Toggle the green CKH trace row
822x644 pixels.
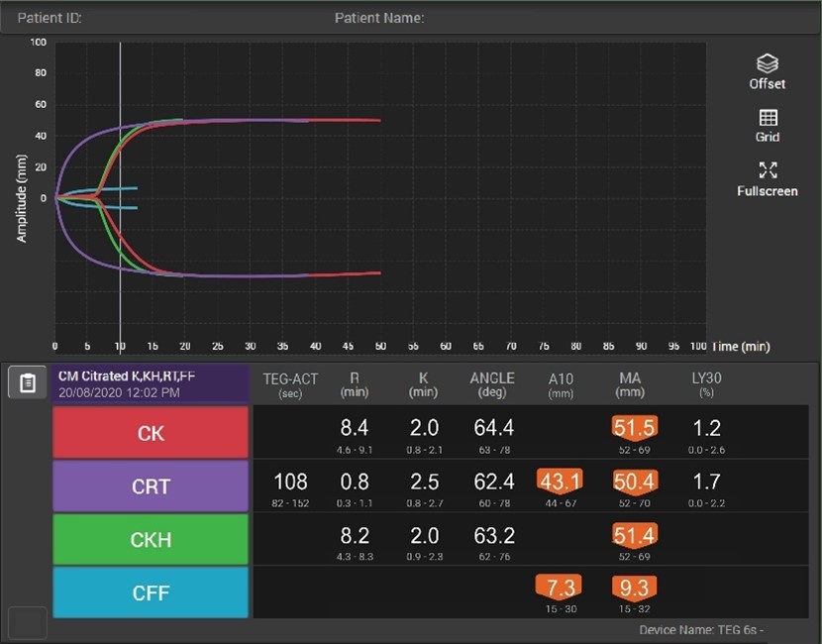click(151, 540)
